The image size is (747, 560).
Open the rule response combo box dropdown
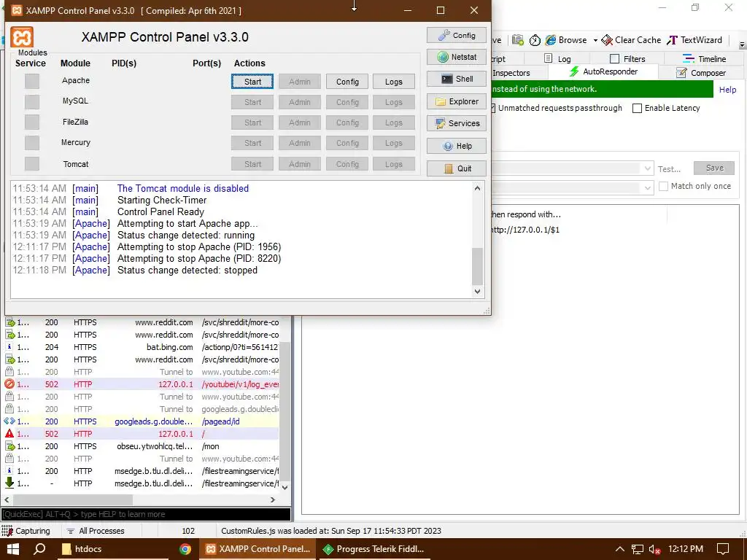click(648, 187)
